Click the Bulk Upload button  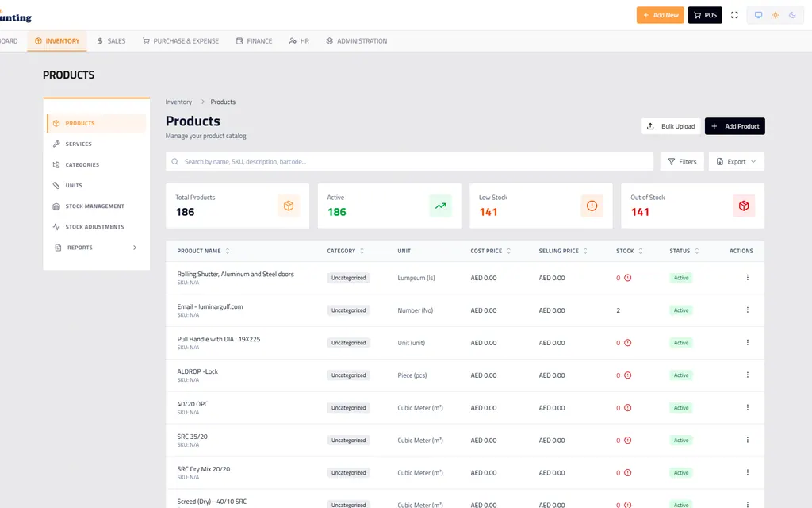click(671, 126)
